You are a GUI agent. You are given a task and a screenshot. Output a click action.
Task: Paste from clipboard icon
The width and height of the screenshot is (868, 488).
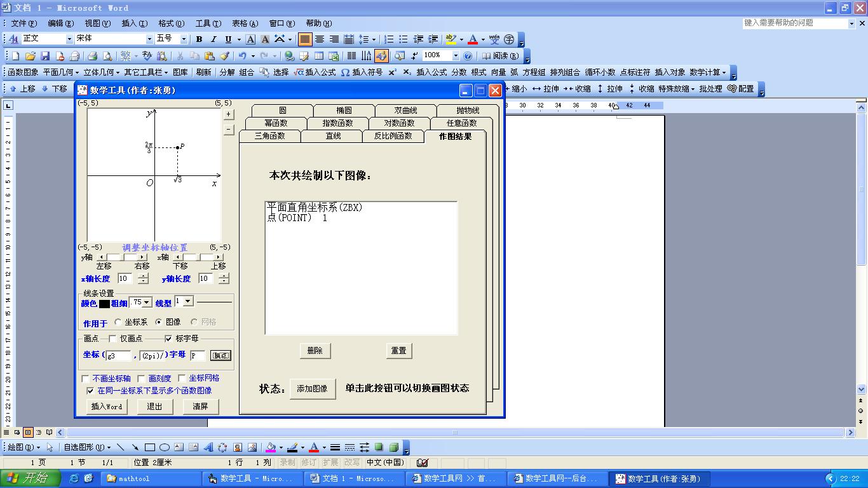click(x=209, y=56)
